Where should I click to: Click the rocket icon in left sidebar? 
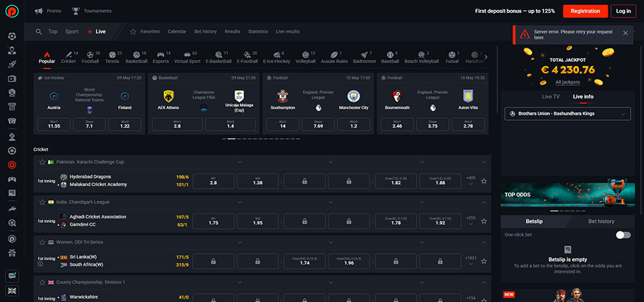[12, 64]
